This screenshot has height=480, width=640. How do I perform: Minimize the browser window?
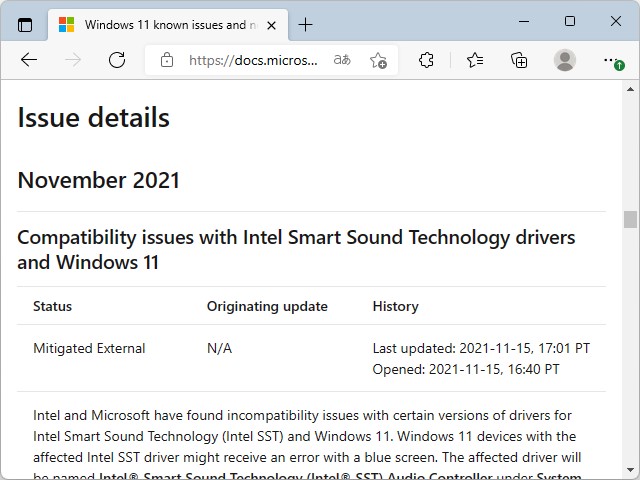coord(524,21)
